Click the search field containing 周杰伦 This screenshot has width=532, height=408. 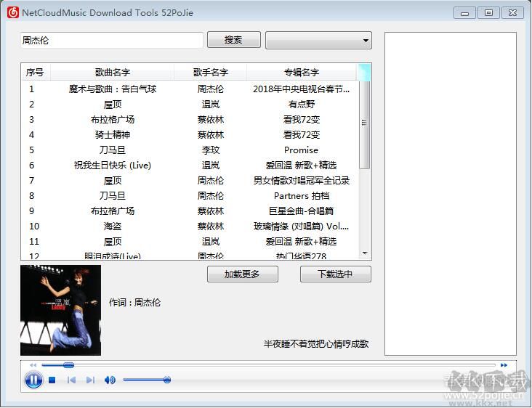click(x=112, y=41)
